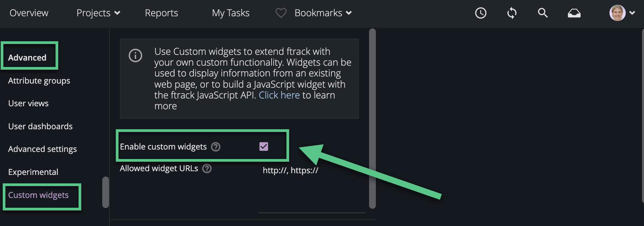644x226 pixels.
Task: Click the help icon beside Enable custom widgets
Action: 216,147
